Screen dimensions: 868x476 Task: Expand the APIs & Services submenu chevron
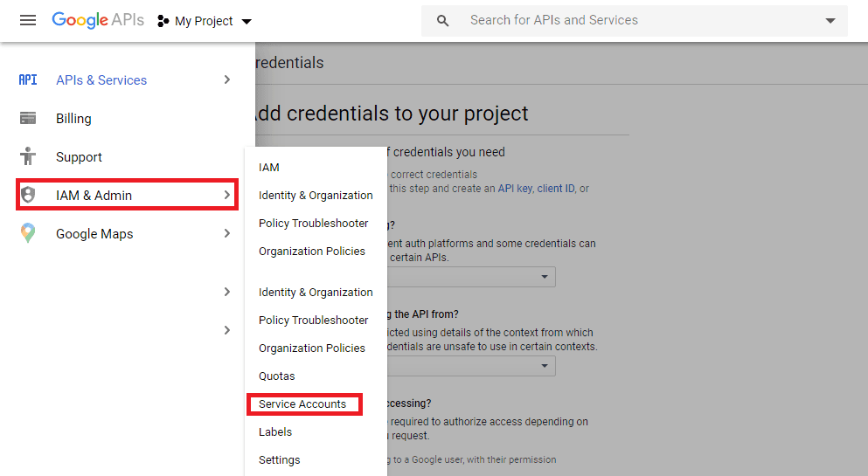(x=227, y=79)
